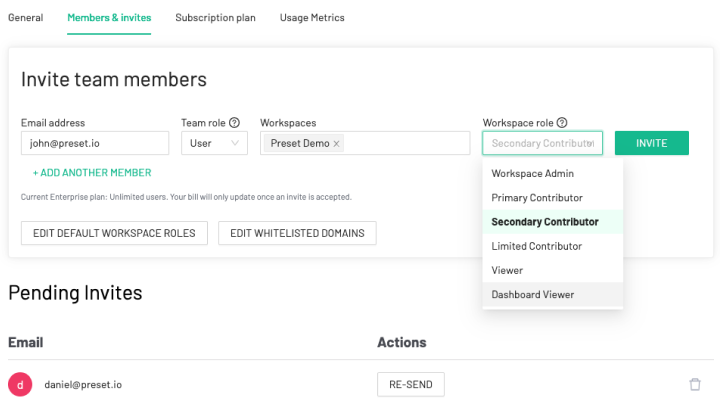The width and height of the screenshot is (720, 405).
Task: Switch to the General tab
Action: tap(25, 18)
